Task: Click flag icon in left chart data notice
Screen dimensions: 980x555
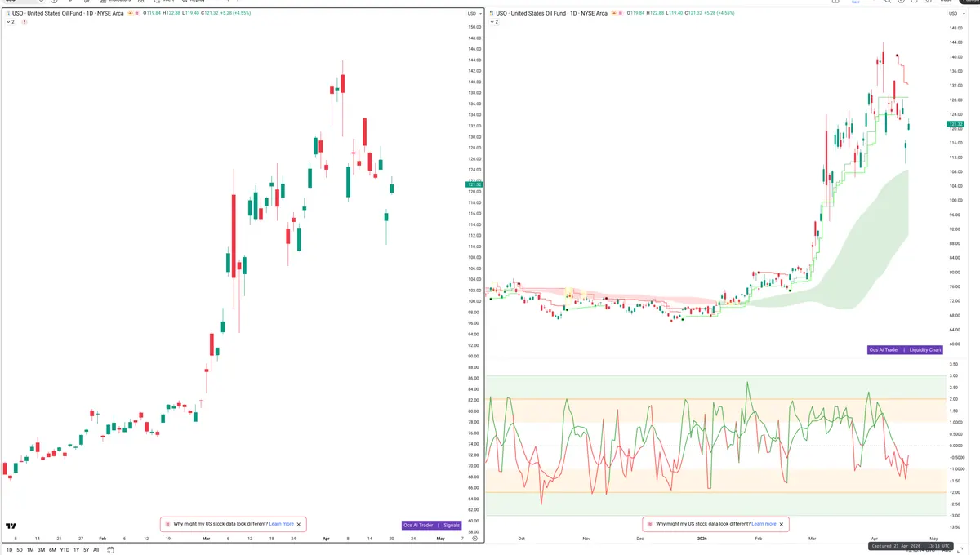Action: point(167,524)
